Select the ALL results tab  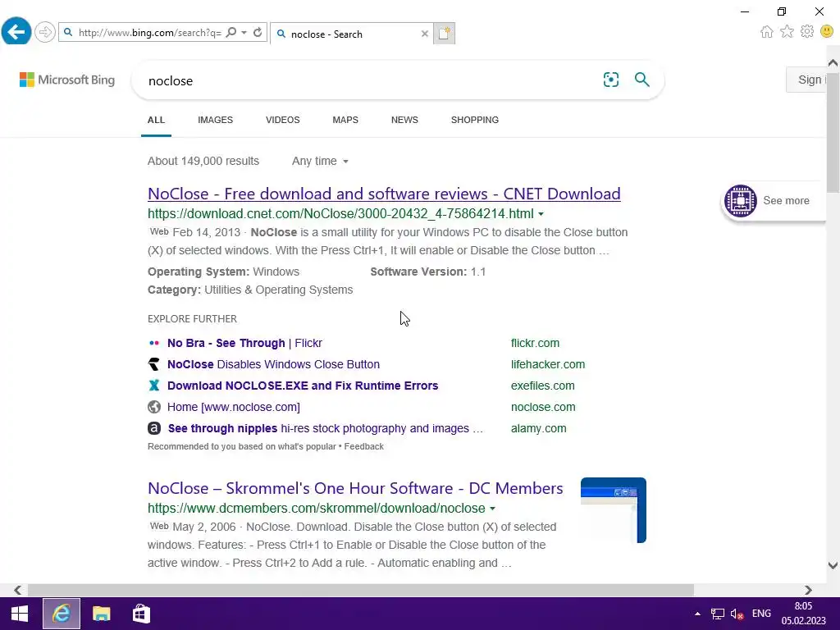(x=156, y=120)
